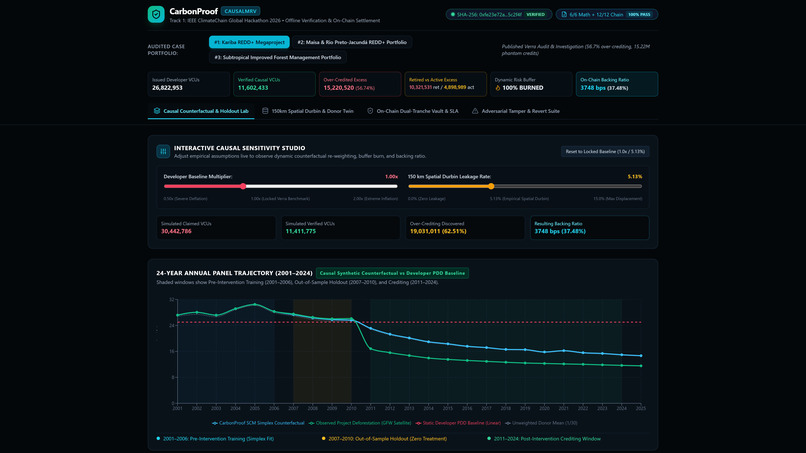Viewport: 806px width, 453px height.
Task: Toggle CarbonProof SCM Simplex Counterfactual legend series
Action: pos(258,423)
